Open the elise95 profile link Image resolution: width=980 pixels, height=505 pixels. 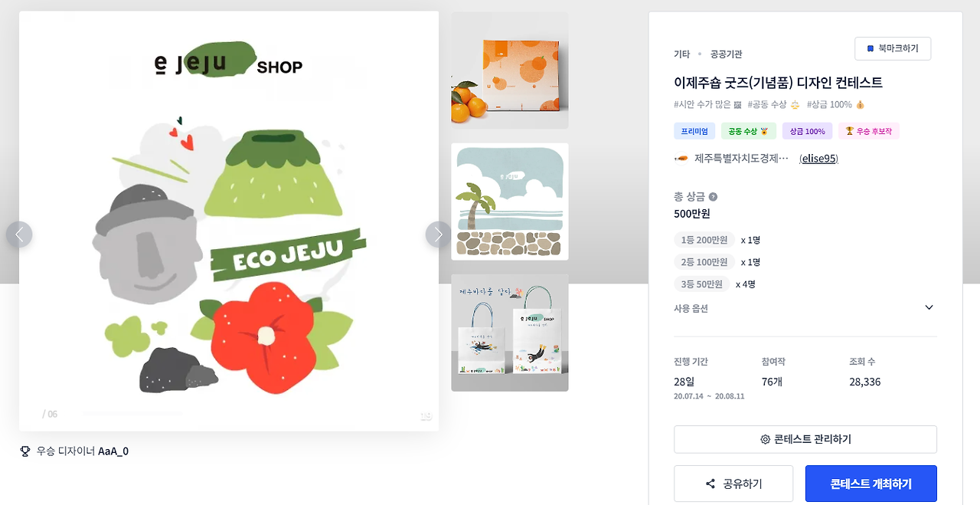(x=818, y=159)
